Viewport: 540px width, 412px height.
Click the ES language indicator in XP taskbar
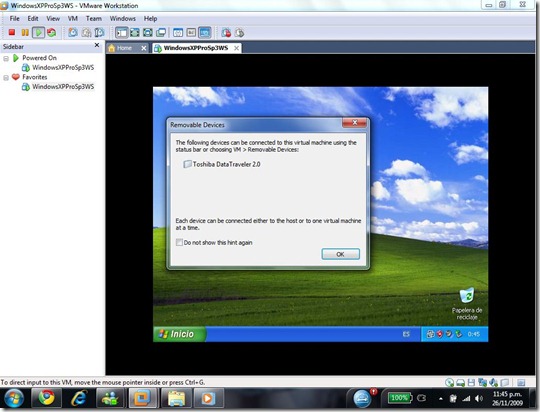pyautogui.click(x=406, y=334)
